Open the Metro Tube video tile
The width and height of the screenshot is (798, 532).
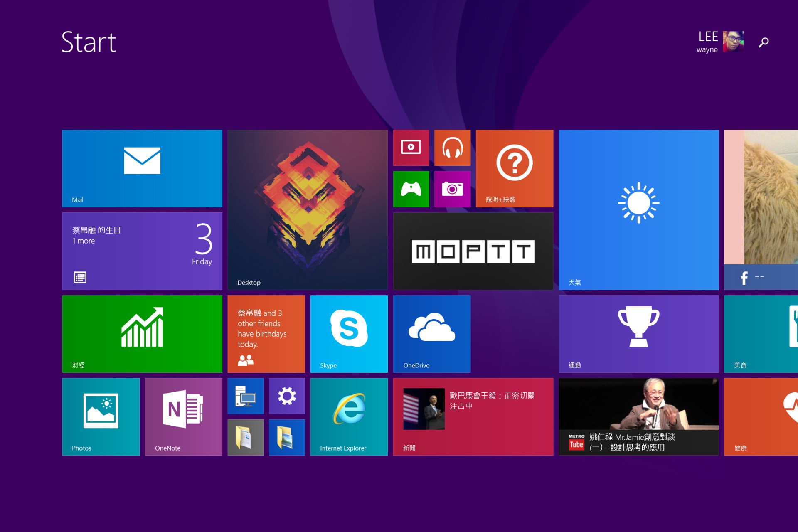pos(639,416)
